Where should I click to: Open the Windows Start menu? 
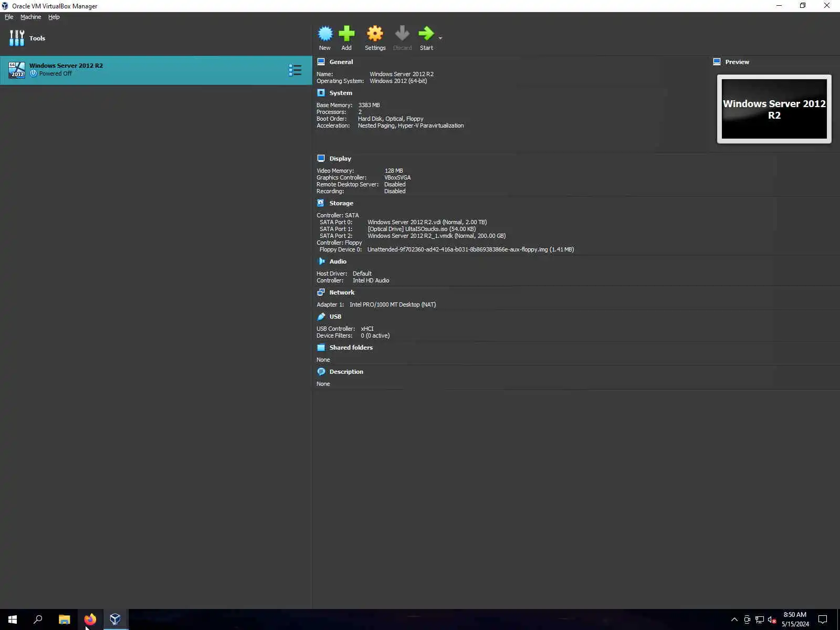click(13, 619)
